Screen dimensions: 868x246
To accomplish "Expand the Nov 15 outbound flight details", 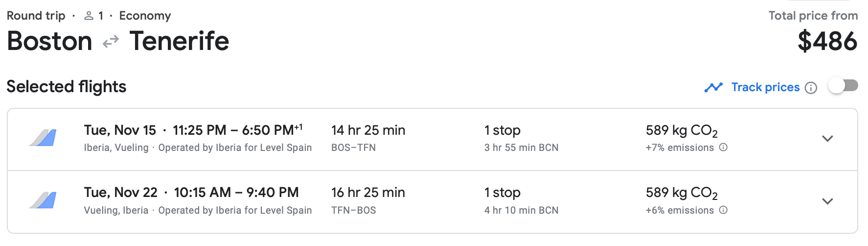I will (827, 139).
